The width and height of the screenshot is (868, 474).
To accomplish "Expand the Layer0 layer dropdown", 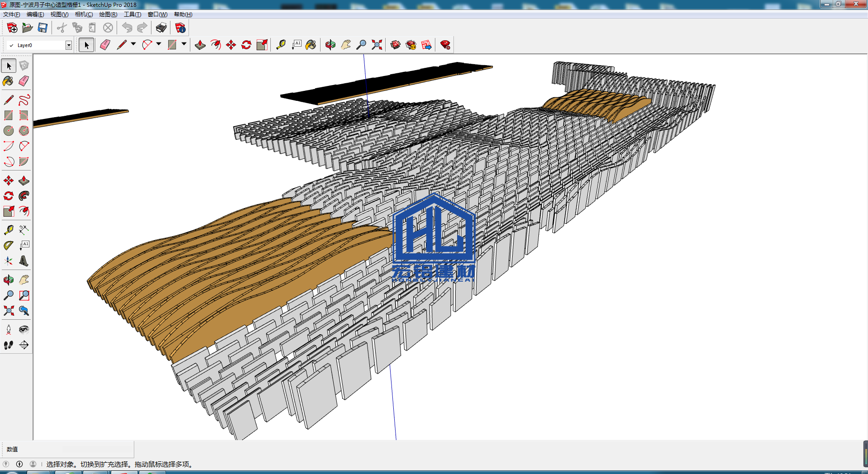I will pos(69,45).
